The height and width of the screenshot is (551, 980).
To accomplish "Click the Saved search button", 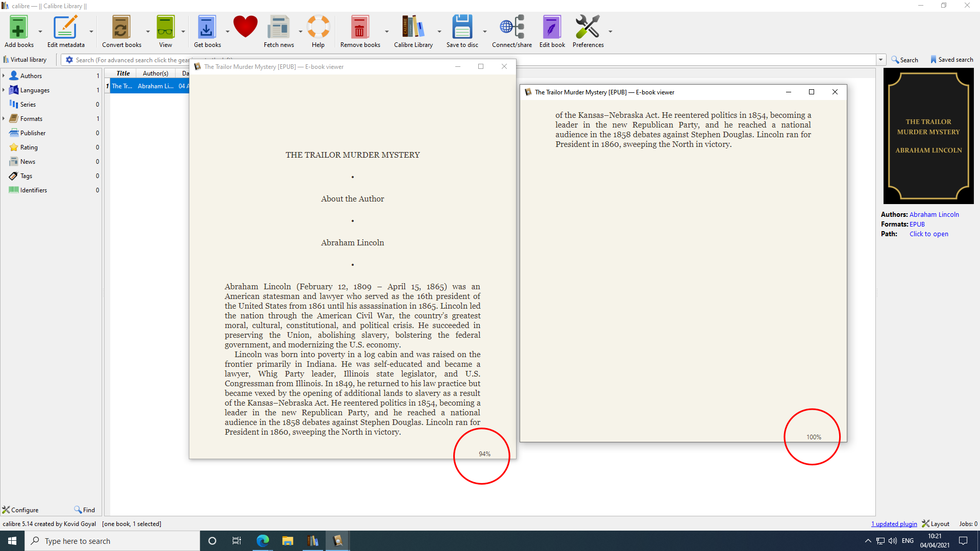I will (951, 60).
